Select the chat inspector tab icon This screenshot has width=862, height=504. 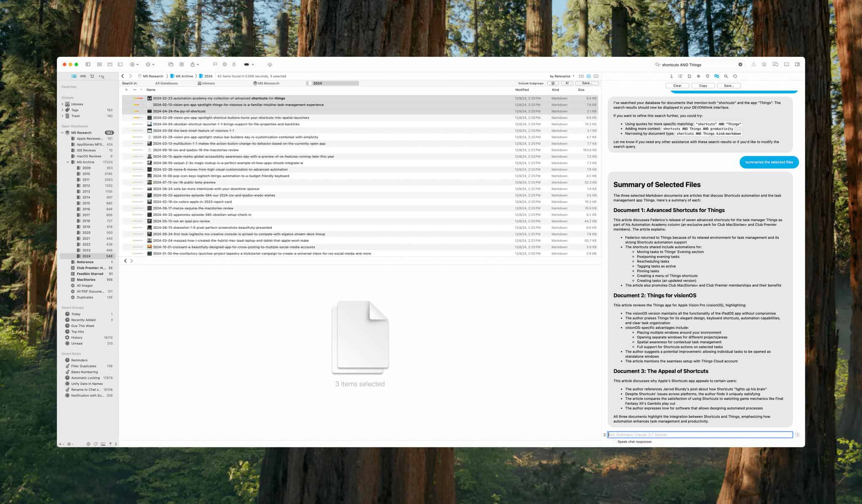[x=716, y=76]
